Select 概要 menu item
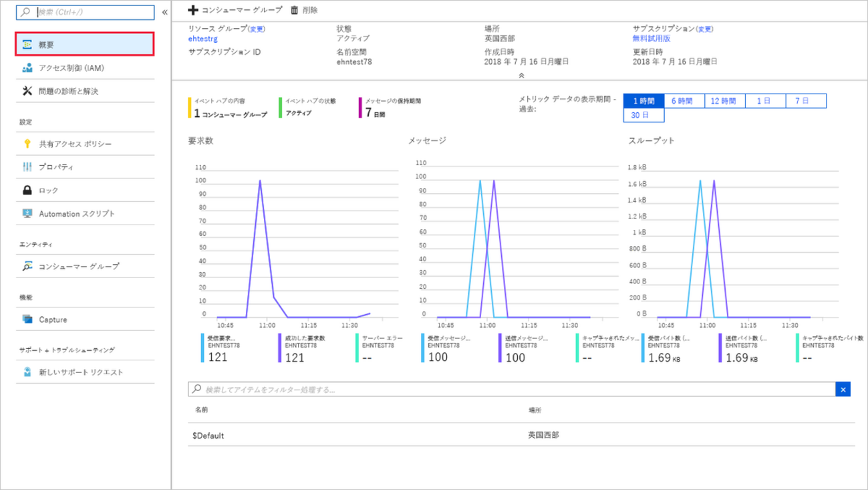Viewport: 868px width, 490px height. click(x=86, y=44)
